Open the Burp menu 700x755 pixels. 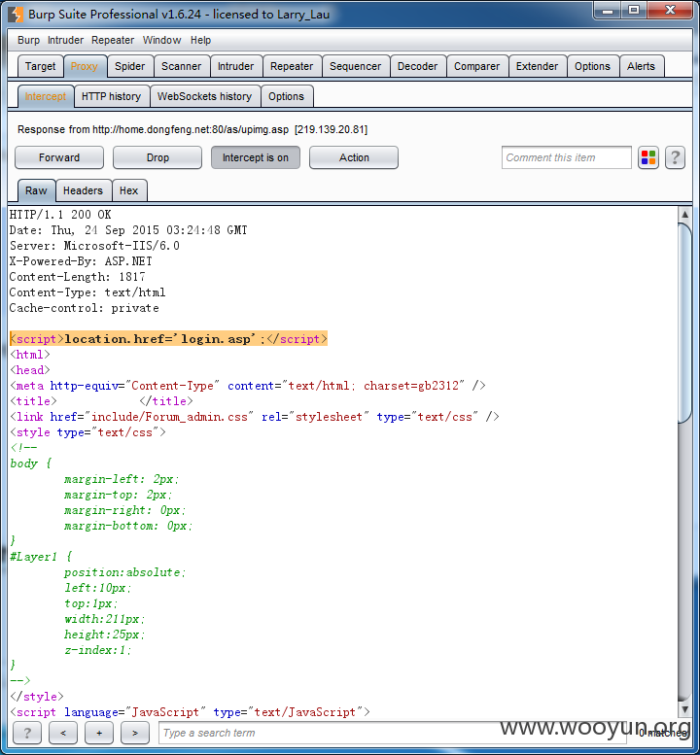(x=28, y=40)
